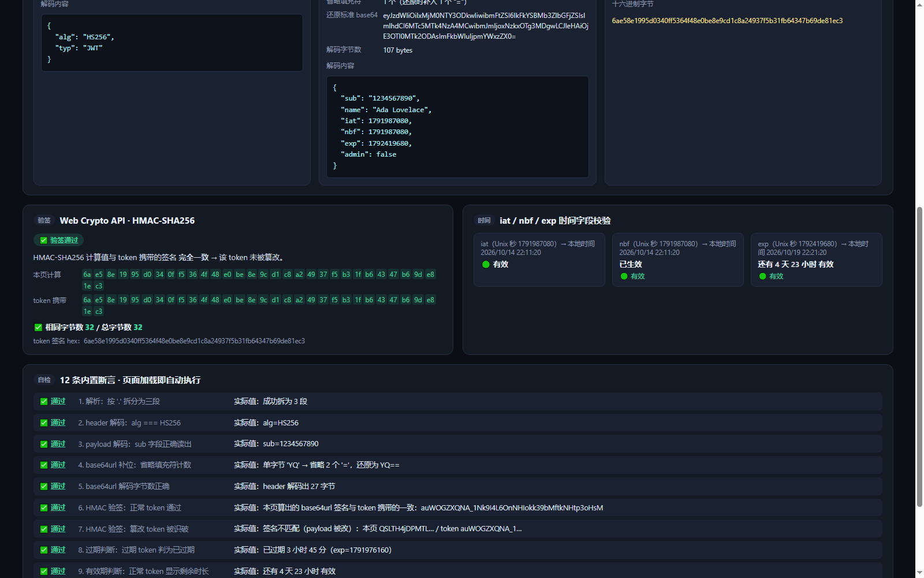Click the vertical scrollbar thumb
Image resolution: width=924 pixels, height=578 pixels.
point(919,357)
